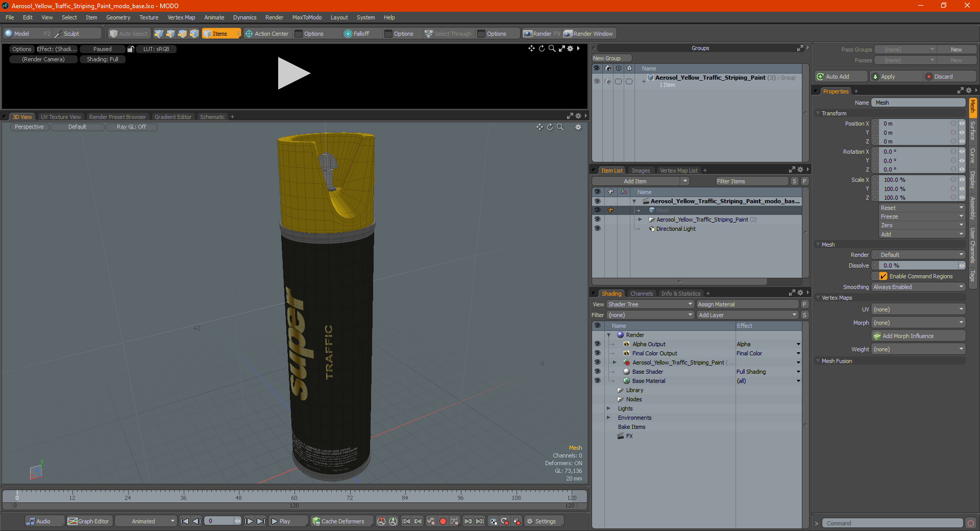Reset view icon in 3D viewport
This screenshot has height=531, width=980.
550,127
